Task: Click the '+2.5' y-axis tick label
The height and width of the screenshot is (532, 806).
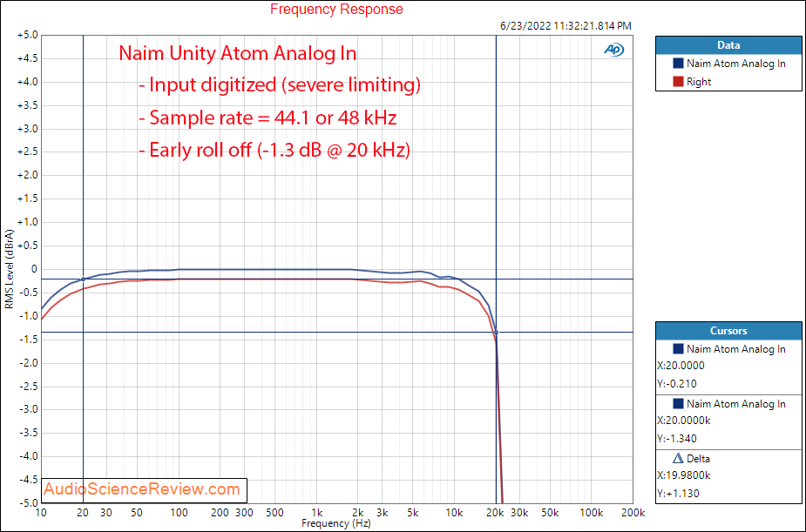Action: coord(27,152)
